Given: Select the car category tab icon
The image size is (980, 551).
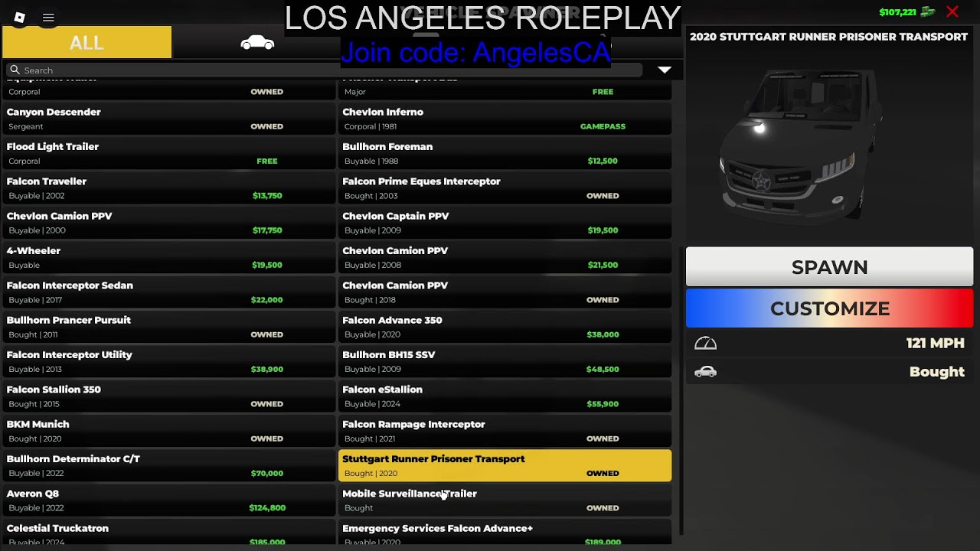Looking at the screenshot, I should click(x=257, y=43).
